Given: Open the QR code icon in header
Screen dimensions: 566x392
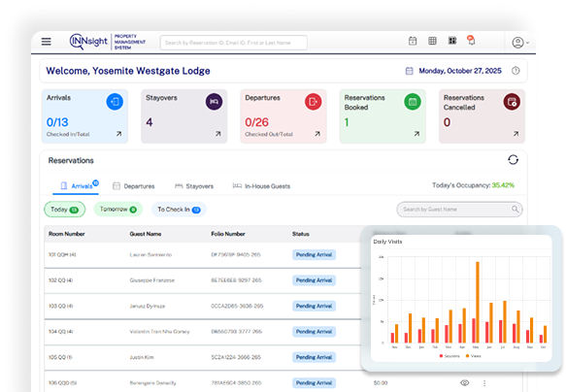Looking at the screenshot, I should 452,41.
